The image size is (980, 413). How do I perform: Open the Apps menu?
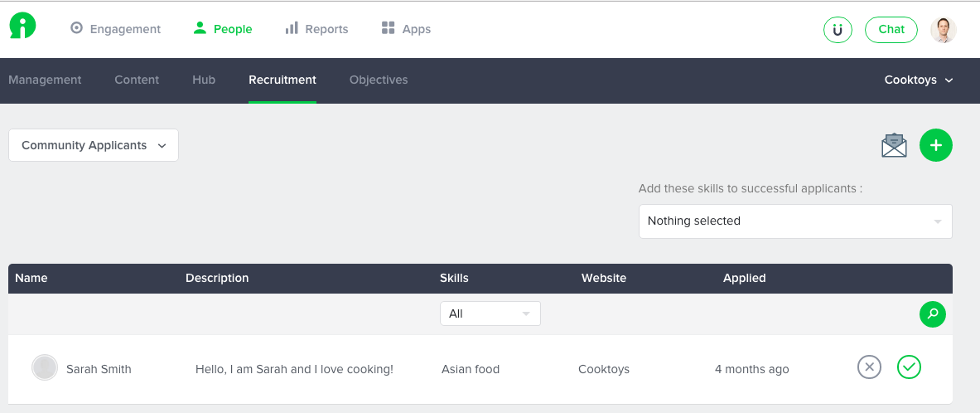[406, 29]
